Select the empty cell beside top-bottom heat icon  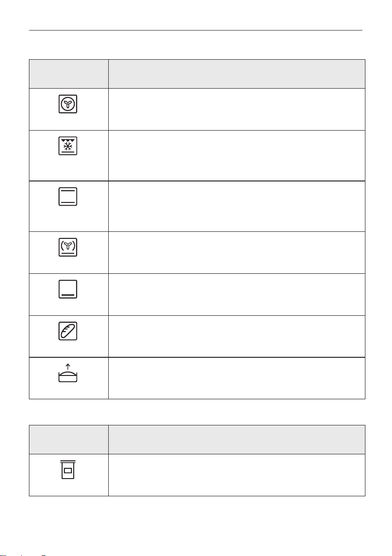237,206
